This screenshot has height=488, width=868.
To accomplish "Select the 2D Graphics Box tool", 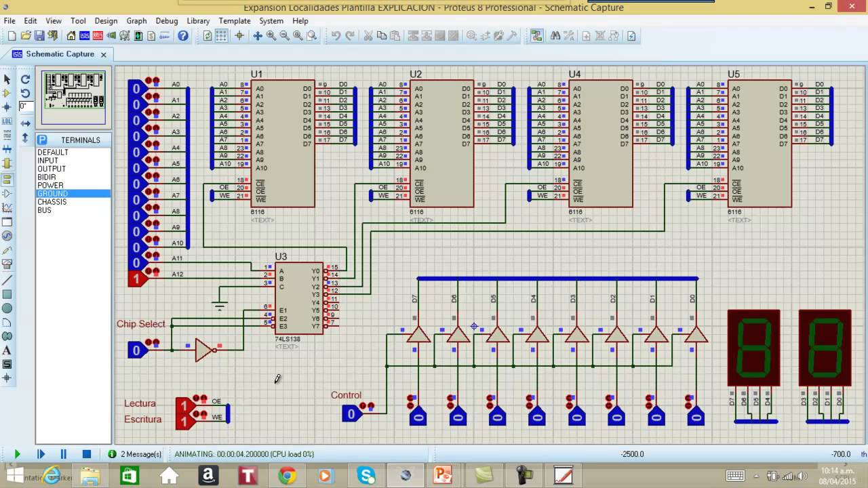I will (7, 294).
